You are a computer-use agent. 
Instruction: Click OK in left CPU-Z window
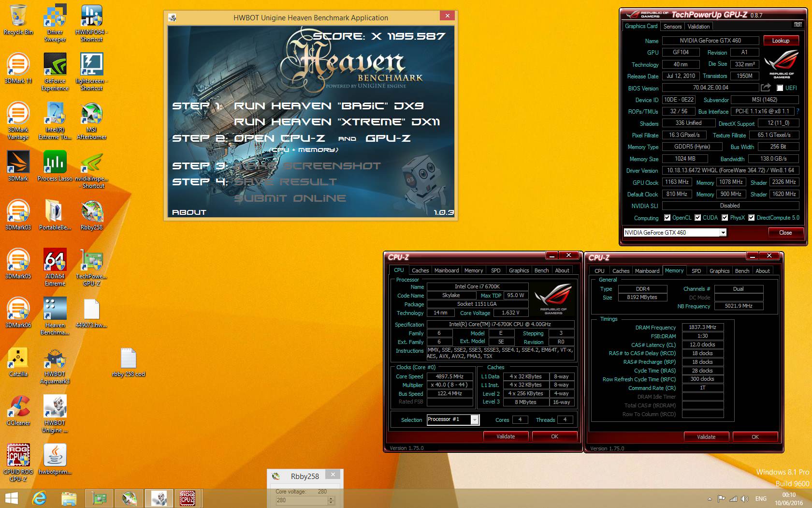pyautogui.click(x=554, y=436)
